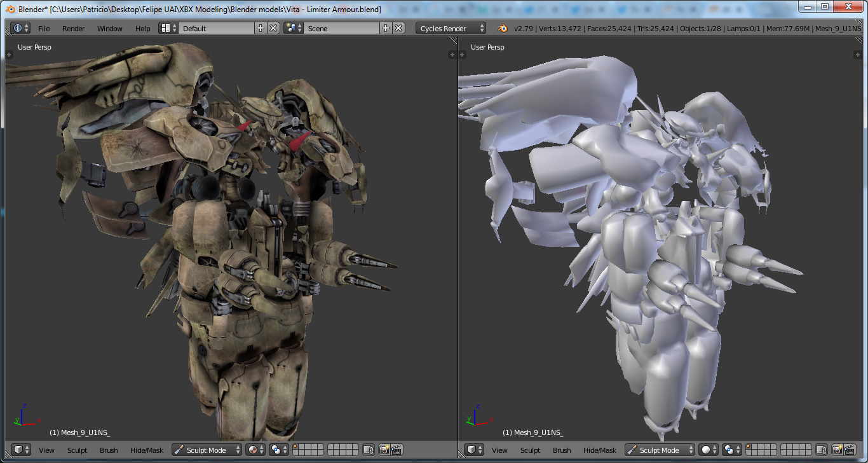Viewport: 868px width, 463px height.
Task: Open the Render menu
Action: (74, 29)
